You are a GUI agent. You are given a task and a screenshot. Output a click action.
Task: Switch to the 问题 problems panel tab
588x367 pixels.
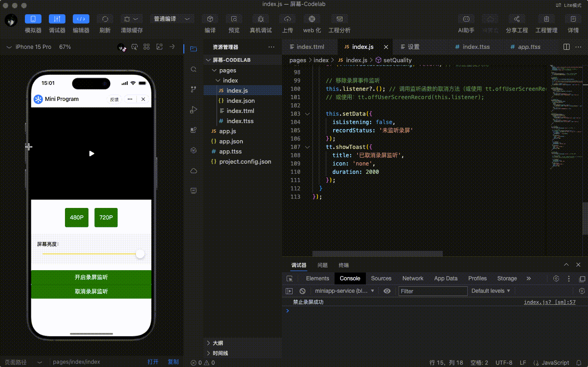click(323, 265)
